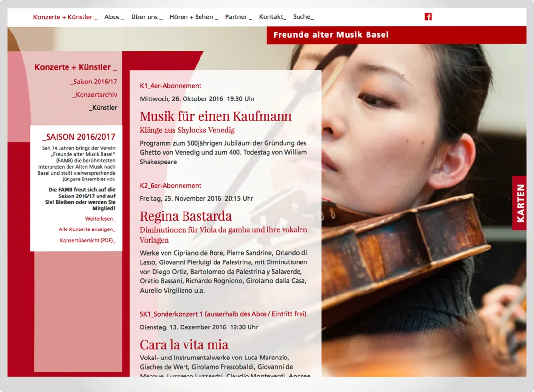The width and height of the screenshot is (534, 392).
Task: Open concert Musik für einen Kaufmann
Action: (x=216, y=116)
